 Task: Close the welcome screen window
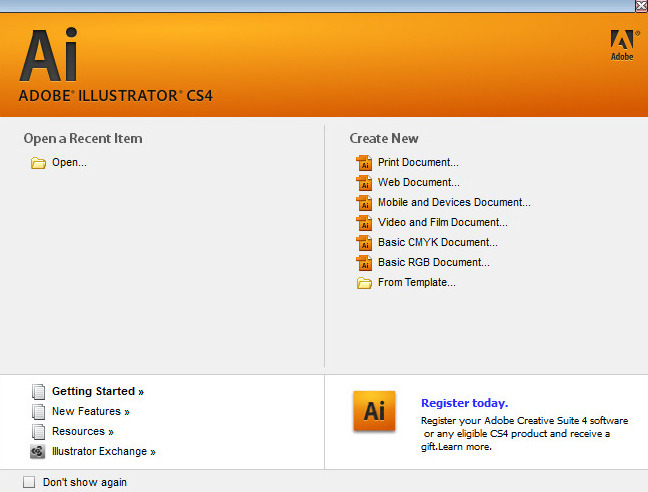pos(641,5)
